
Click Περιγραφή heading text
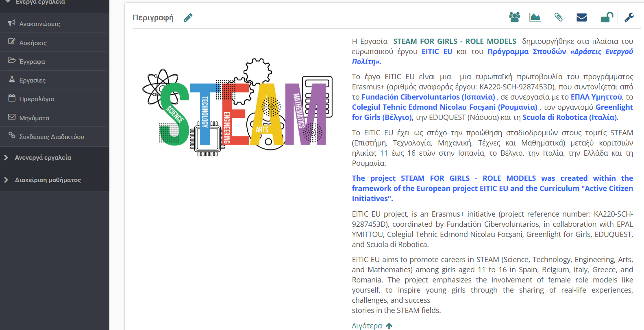tap(153, 17)
